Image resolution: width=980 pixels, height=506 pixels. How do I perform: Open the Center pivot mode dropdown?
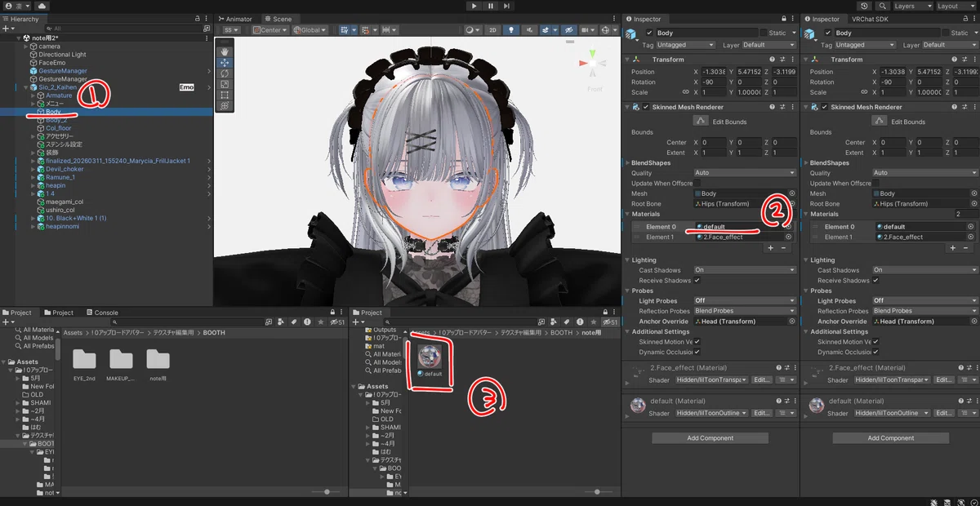(x=270, y=29)
